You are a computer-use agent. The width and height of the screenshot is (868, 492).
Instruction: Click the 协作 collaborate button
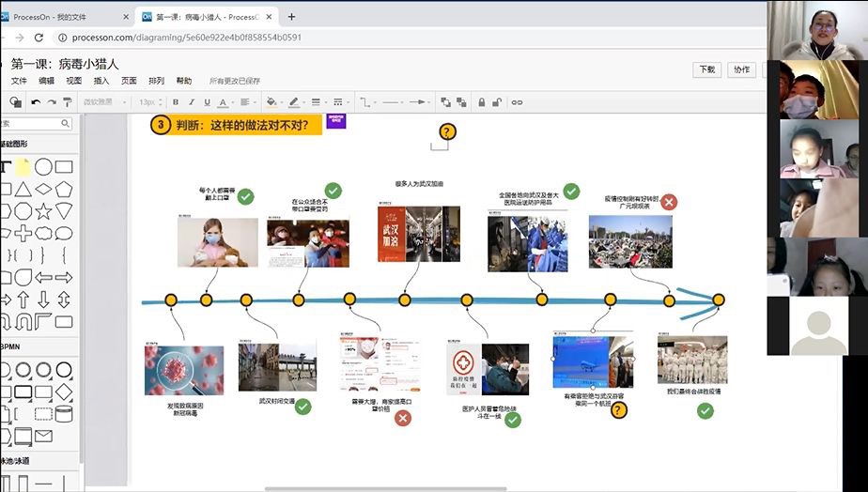741,69
